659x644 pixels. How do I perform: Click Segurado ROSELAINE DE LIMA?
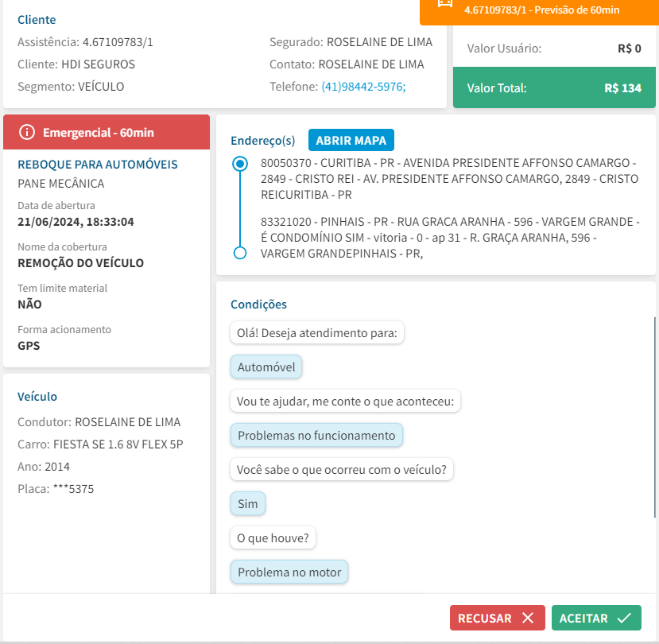[351, 42]
